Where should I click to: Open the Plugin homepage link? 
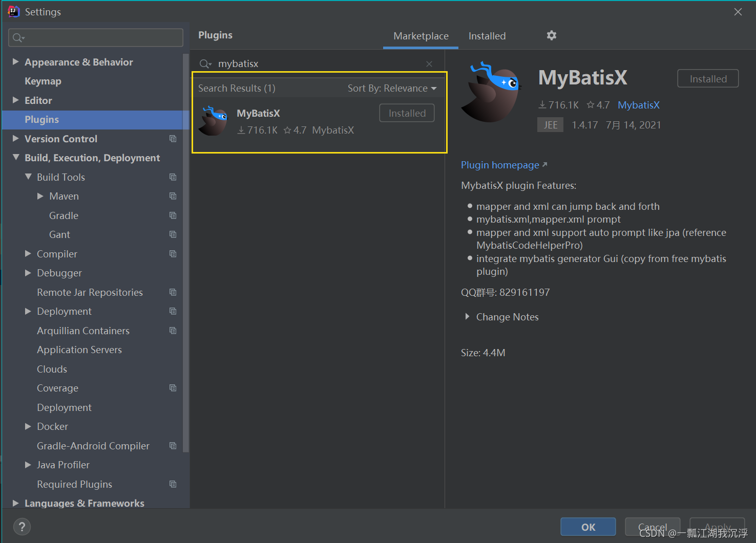pyautogui.click(x=500, y=165)
